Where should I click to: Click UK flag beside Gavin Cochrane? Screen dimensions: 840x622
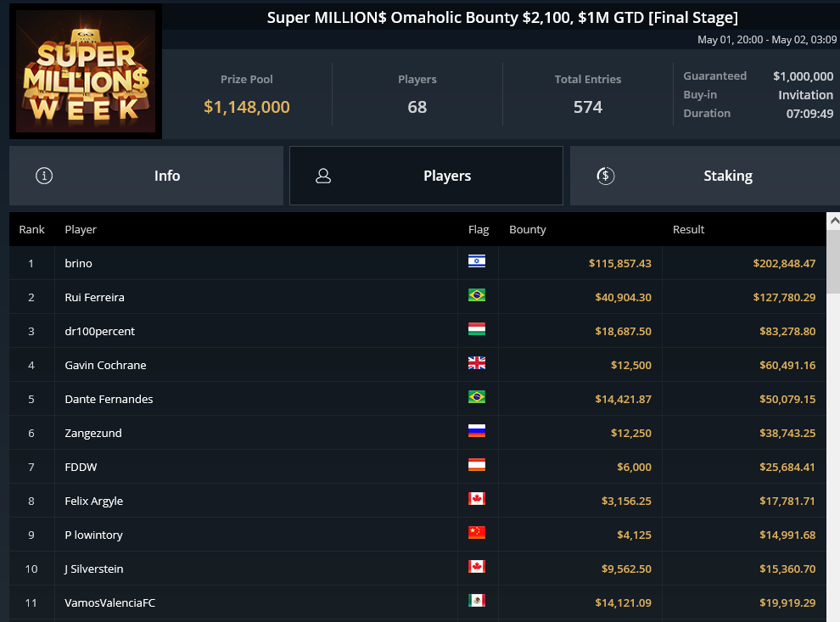tap(477, 363)
